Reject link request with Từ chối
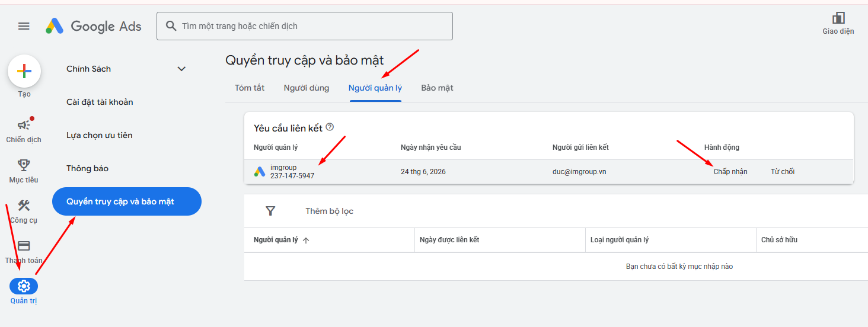The width and height of the screenshot is (868, 327). pos(783,172)
